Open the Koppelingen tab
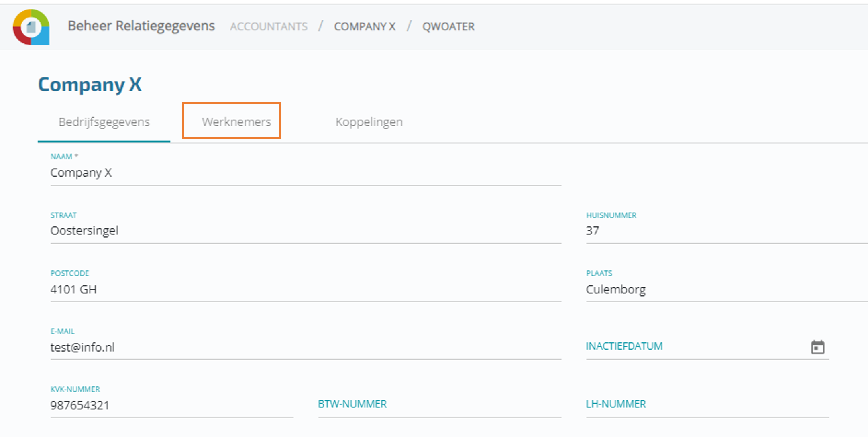The image size is (868, 437). [369, 122]
